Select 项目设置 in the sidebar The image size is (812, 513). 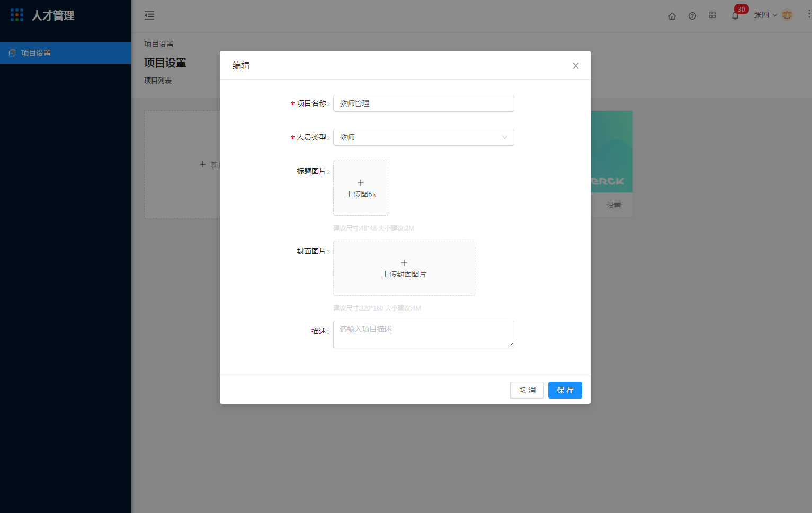(x=66, y=53)
